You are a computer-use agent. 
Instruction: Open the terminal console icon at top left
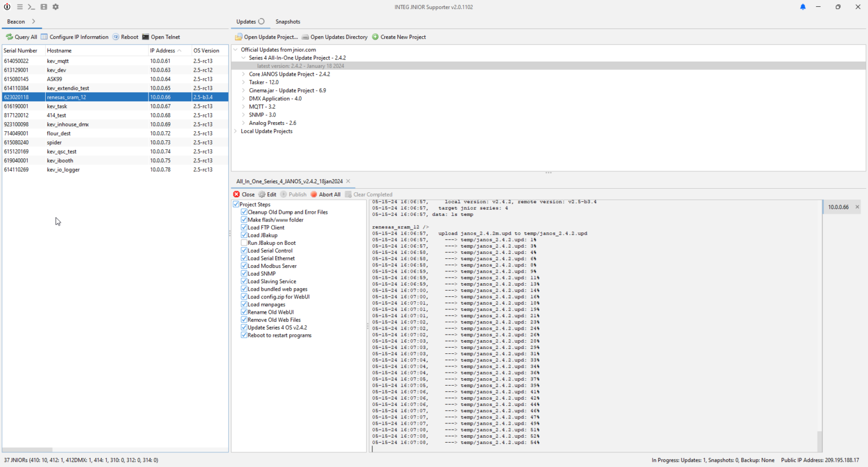(x=31, y=7)
